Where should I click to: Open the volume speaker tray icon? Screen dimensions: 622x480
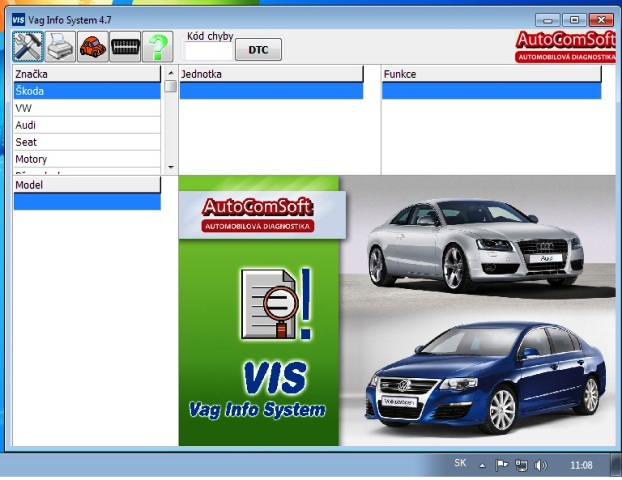[x=540, y=465]
